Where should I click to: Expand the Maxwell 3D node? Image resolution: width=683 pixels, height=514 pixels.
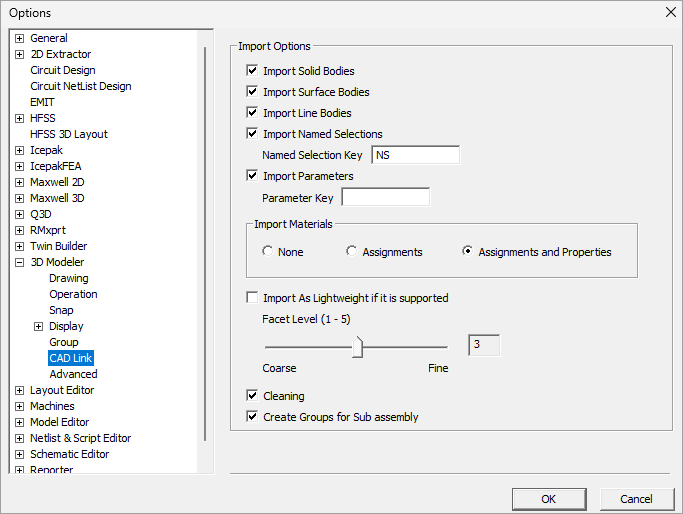19,198
